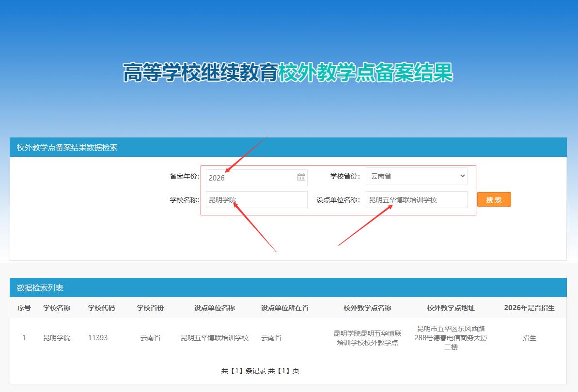Click the orange 搜索 button
The image size is (578, 392).
click(494, 199)
